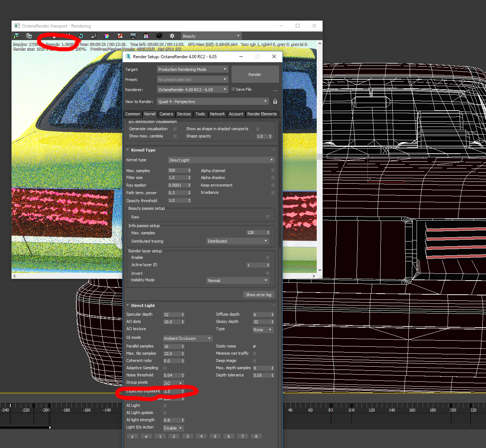Click the Max. samples 500 input field
This screenshot has height=448, width=486.
coord(177,171)
